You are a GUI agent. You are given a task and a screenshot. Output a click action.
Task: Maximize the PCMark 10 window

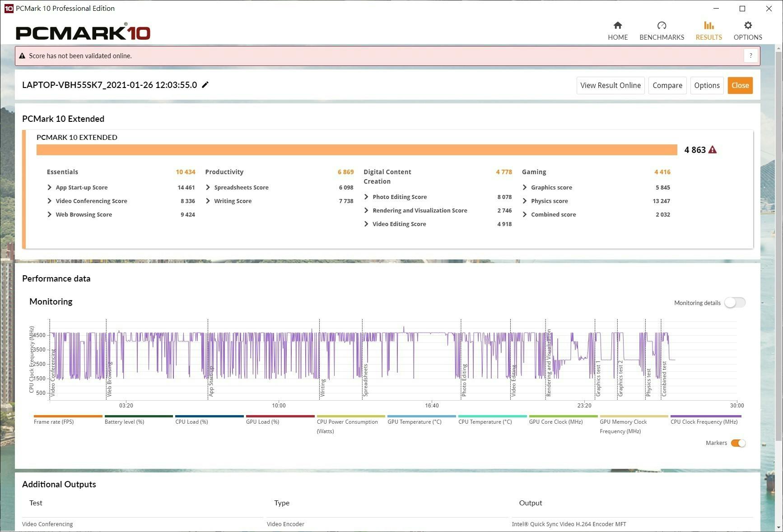742,9
